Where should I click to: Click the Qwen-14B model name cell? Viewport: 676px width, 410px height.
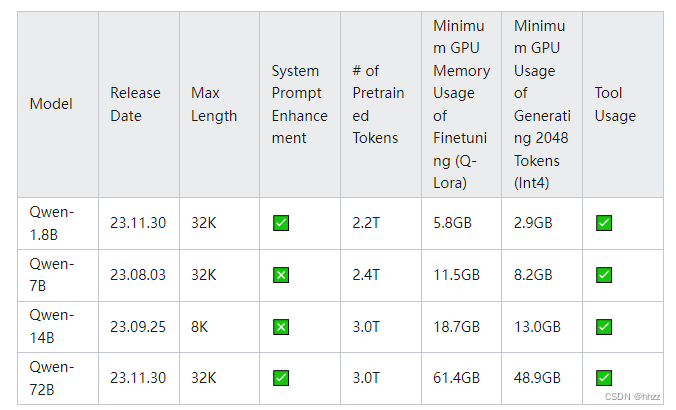pos(52,327)
